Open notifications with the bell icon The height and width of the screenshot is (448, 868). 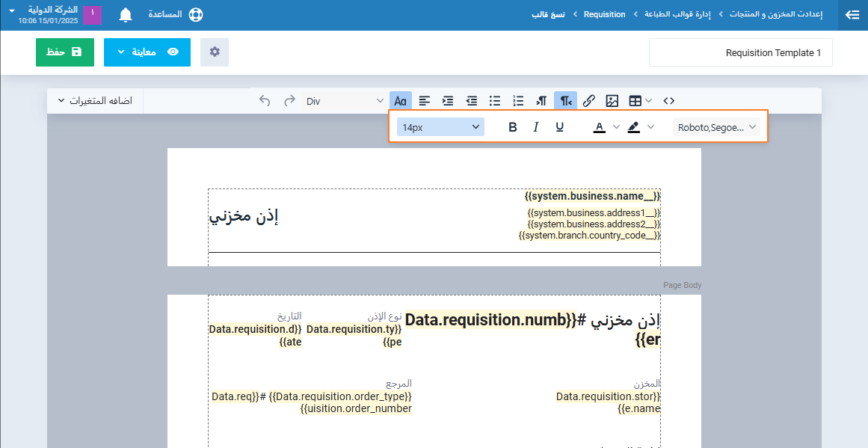[x=126, y=15]
